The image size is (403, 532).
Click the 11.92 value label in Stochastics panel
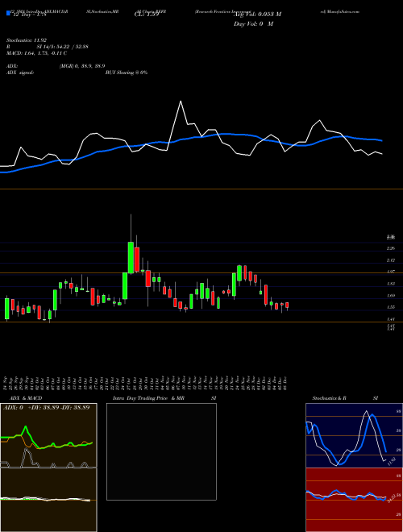click(x=392, y=461)
